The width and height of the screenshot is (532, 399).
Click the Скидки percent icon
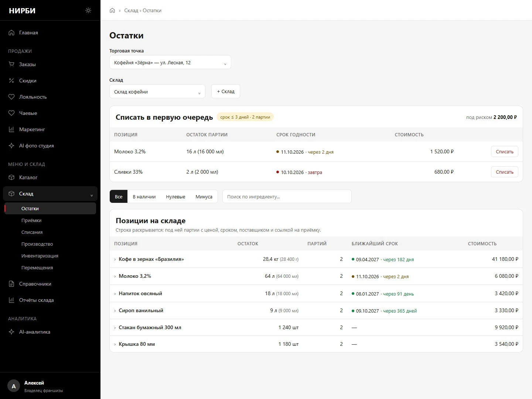coord(11,81)
